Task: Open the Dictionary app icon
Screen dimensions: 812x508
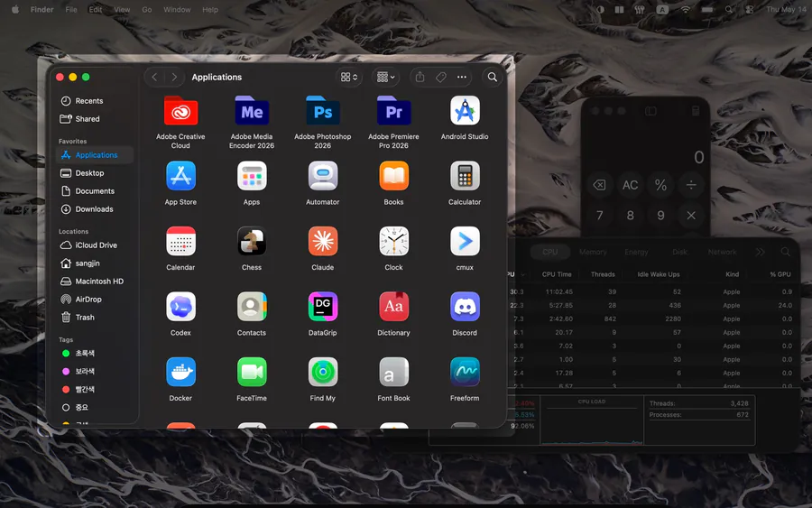Action: point(393,307)
